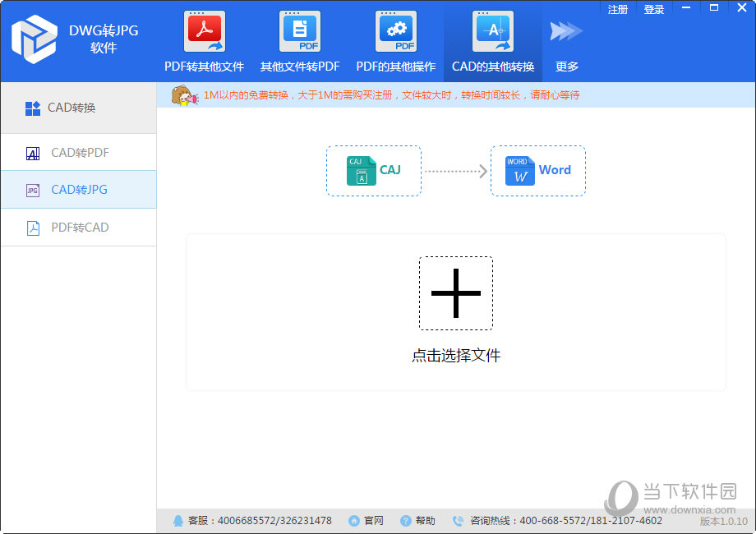
Task: Click the CAD转PDF sidebar icon
Action: click(x=33, y=154)
